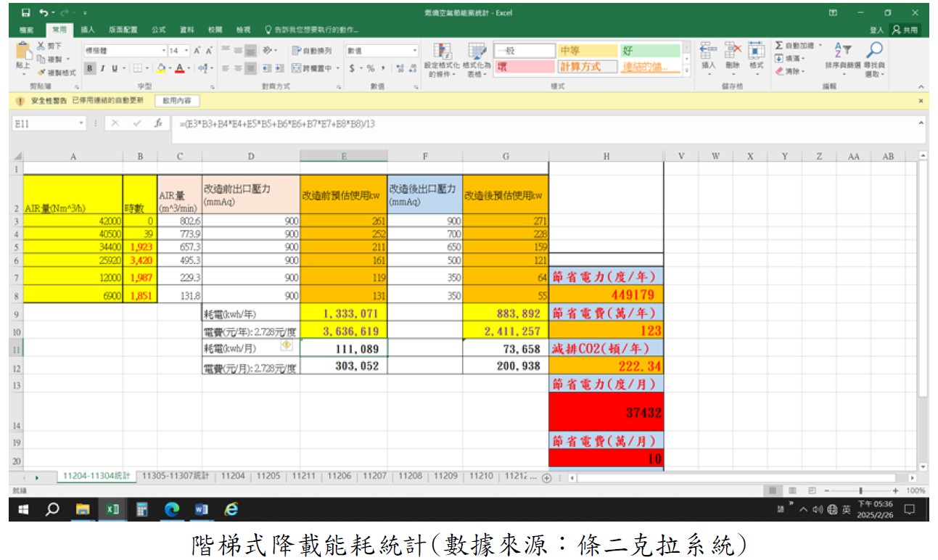Switch to the 11305-11307統計 sheet tab
The width and height of the screenshot is (938, 560).
click(175, 477)
